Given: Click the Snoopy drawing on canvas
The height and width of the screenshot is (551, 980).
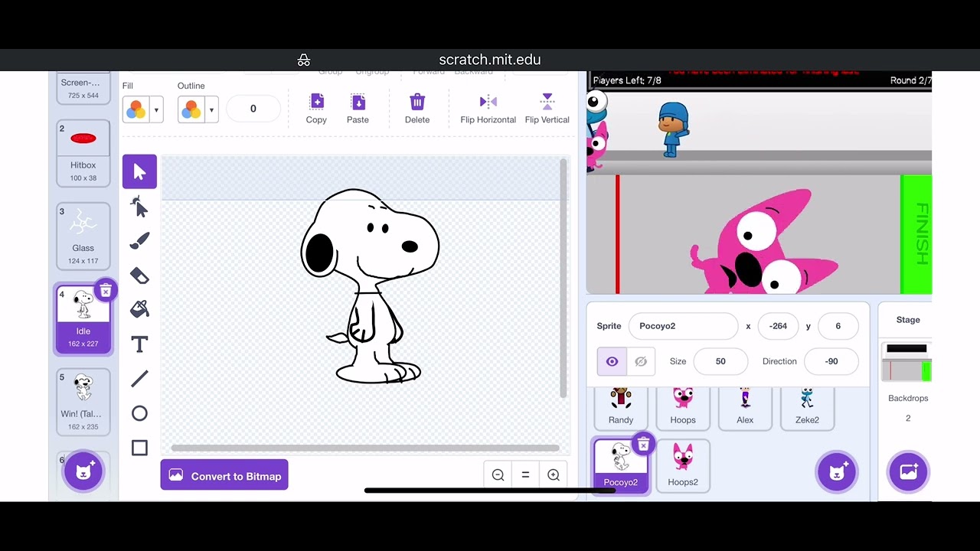Looking at the screenshot, I should [x=371, y=285].
